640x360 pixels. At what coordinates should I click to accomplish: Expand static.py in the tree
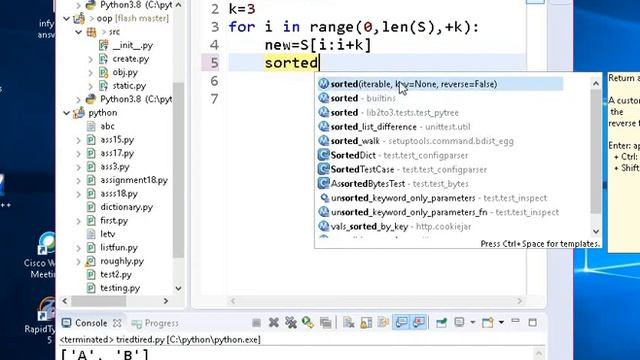90,86
